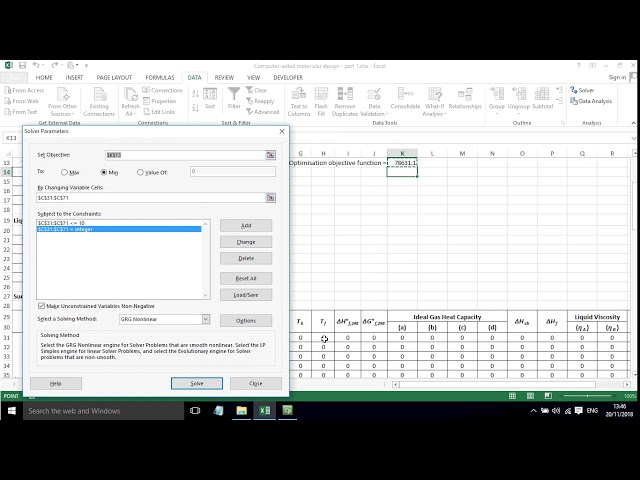Expand the Group dropdown

click(497, 110)
